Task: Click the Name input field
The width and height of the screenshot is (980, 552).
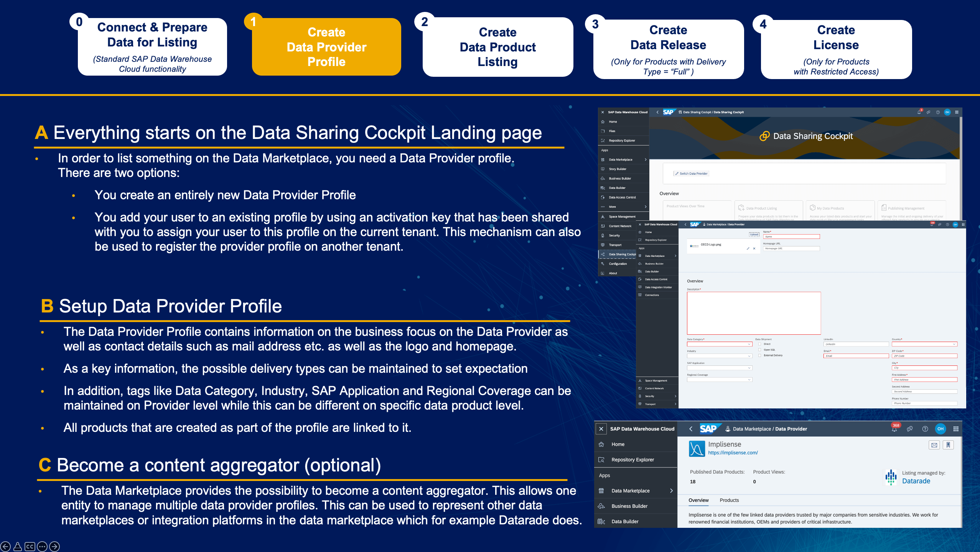Action: click(x=791, y=236)
